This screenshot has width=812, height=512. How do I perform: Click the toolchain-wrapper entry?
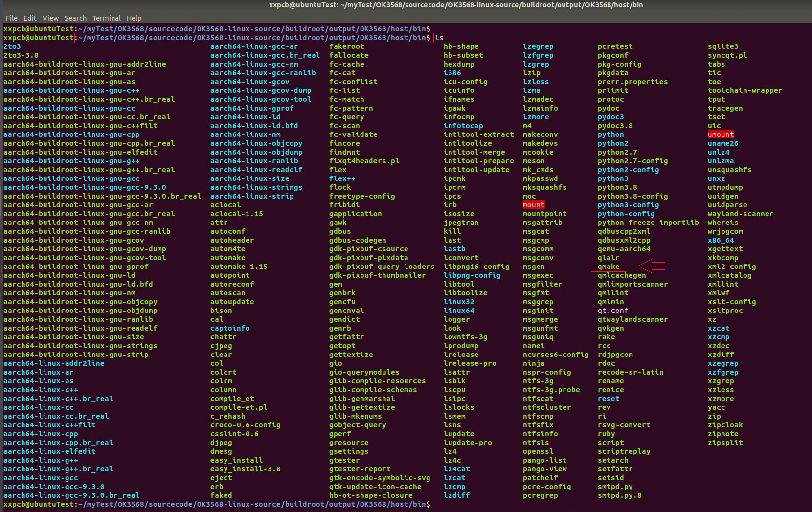coord(745,90)
